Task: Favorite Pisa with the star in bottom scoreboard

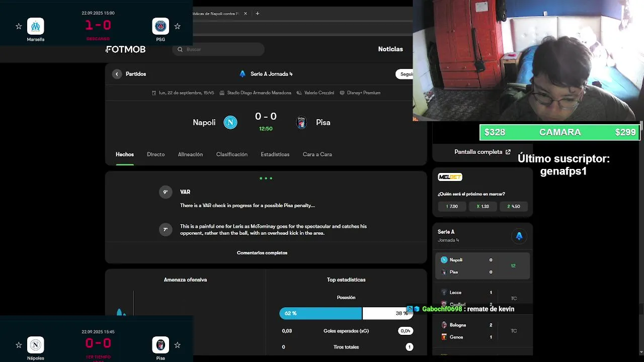Action: click(177, 345)
